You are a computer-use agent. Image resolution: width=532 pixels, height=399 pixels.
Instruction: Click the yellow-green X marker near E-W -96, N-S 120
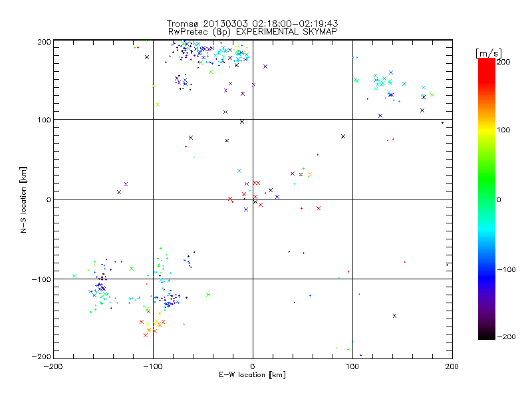point(158,104)
